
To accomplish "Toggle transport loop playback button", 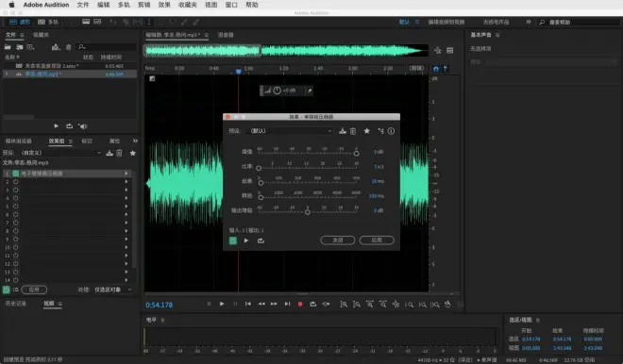I will click(313, 304).
